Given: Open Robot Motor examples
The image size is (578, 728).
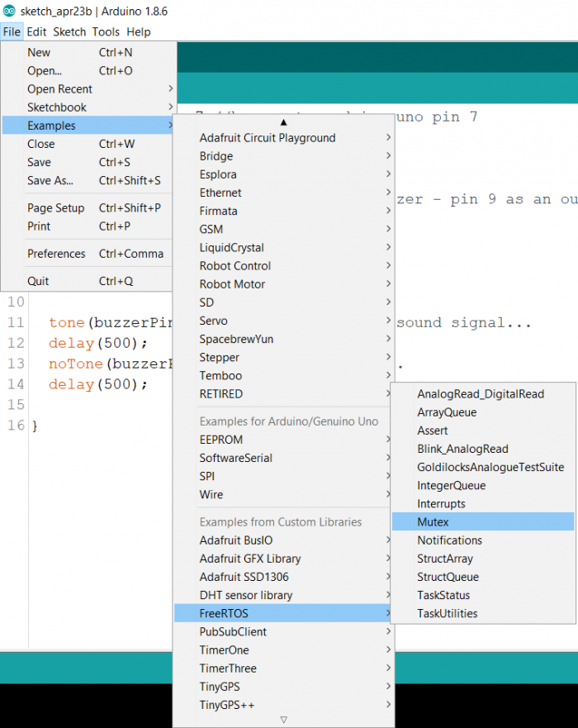Looking at the screenshot, I should coord(284,284).
